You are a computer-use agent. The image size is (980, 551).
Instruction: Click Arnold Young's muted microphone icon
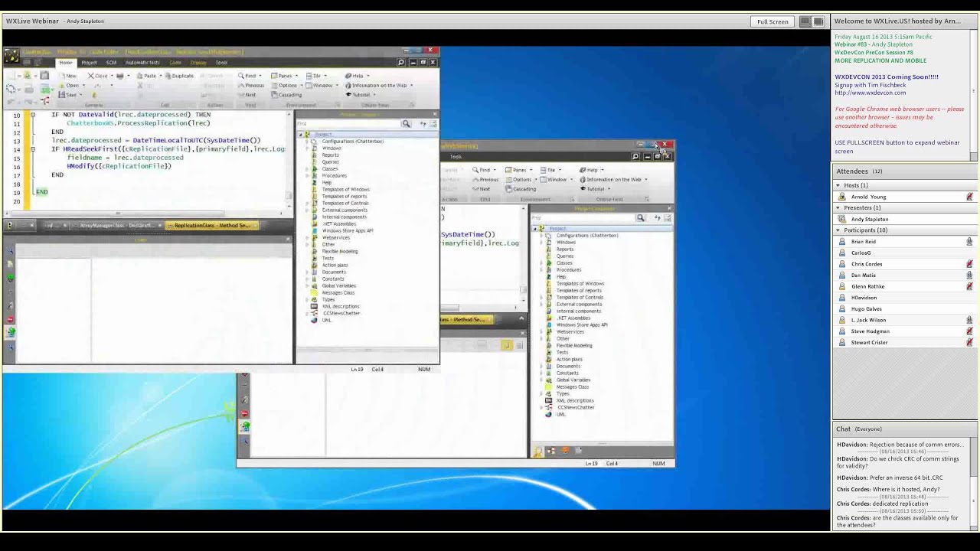click(x=969, y=197)
